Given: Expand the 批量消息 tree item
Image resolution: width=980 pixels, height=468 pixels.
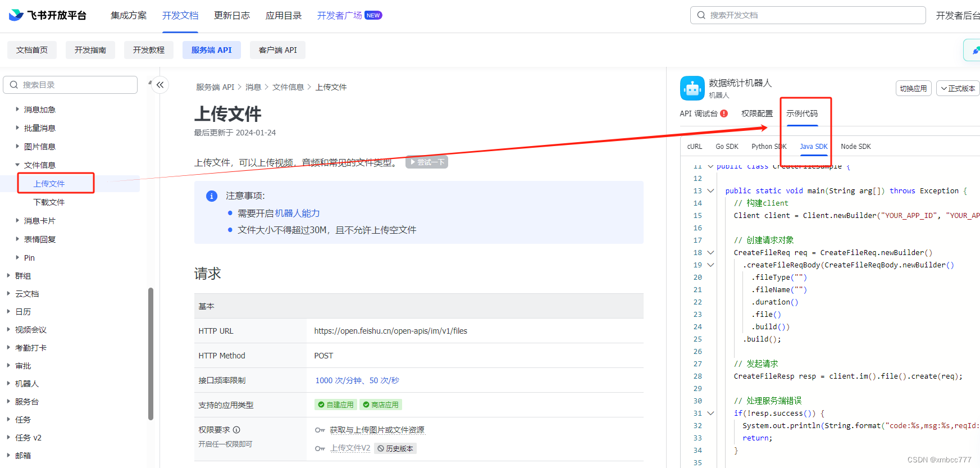Looking at the screenshot, I should click(x=17, y=128).
